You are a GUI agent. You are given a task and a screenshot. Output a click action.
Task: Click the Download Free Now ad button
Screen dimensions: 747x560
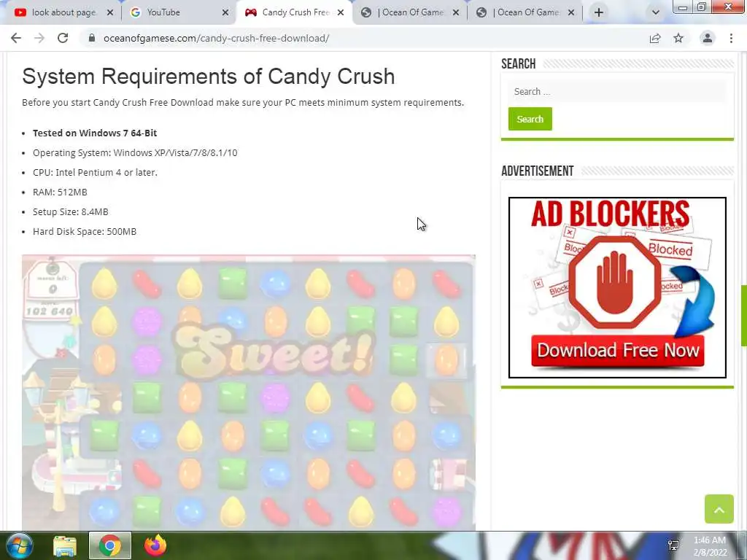[617, 351]
